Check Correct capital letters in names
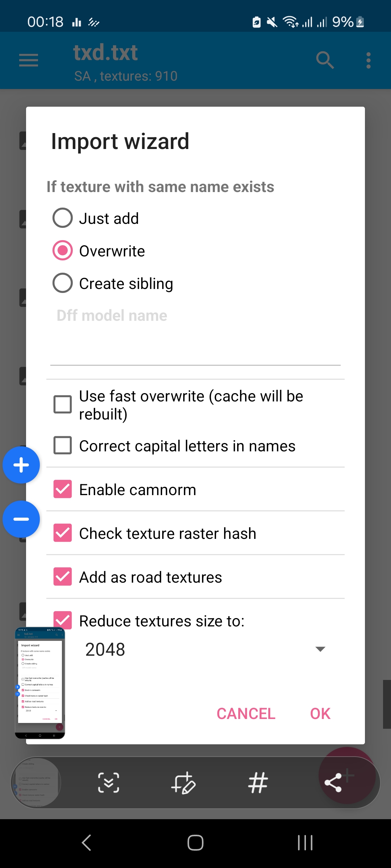This screenshot has height=868, width=391. tap(63, 445)
